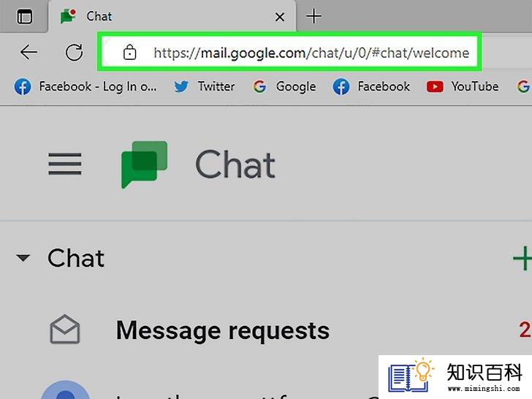Open the second Facebook bookmark
The image size is (532, 399).
tap(371, 86)
